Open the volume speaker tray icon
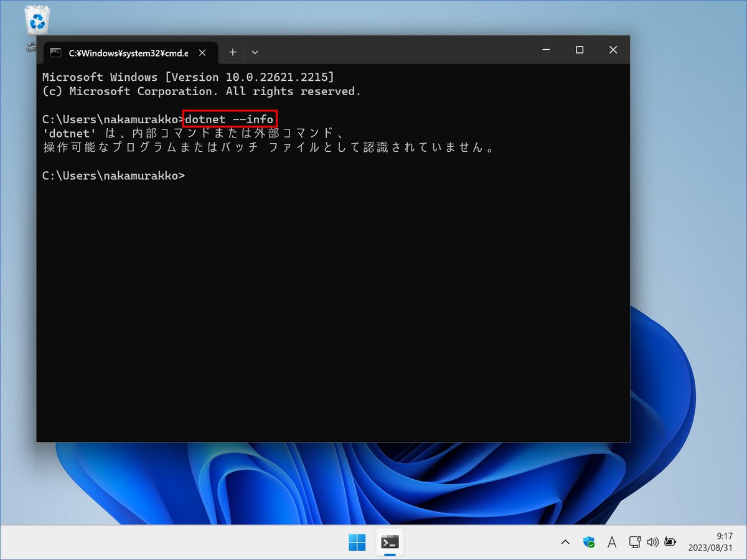This screenshot has height=560, width=747. 652,542
